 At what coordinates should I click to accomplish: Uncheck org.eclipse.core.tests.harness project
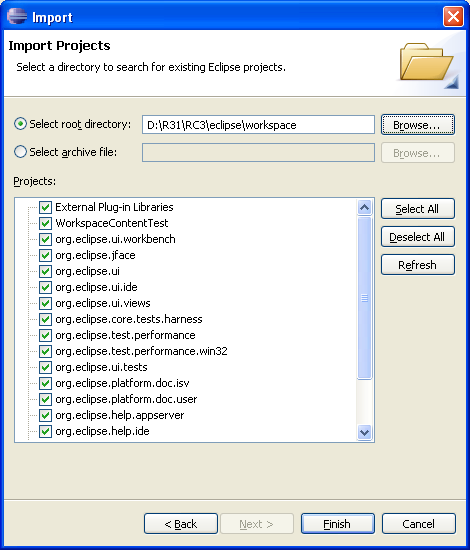pyautogui.click(x=45, y=319)
